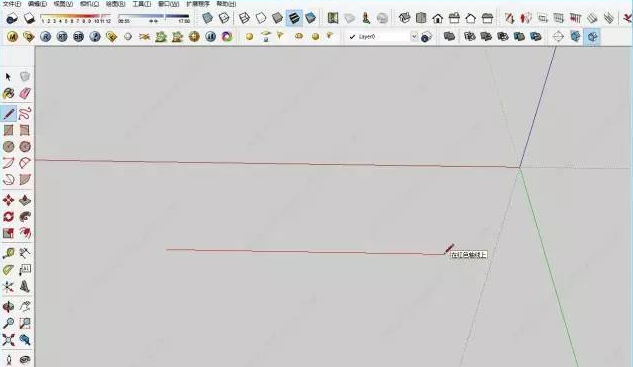Pick the Paint Bucket tool

pos(8,93)
